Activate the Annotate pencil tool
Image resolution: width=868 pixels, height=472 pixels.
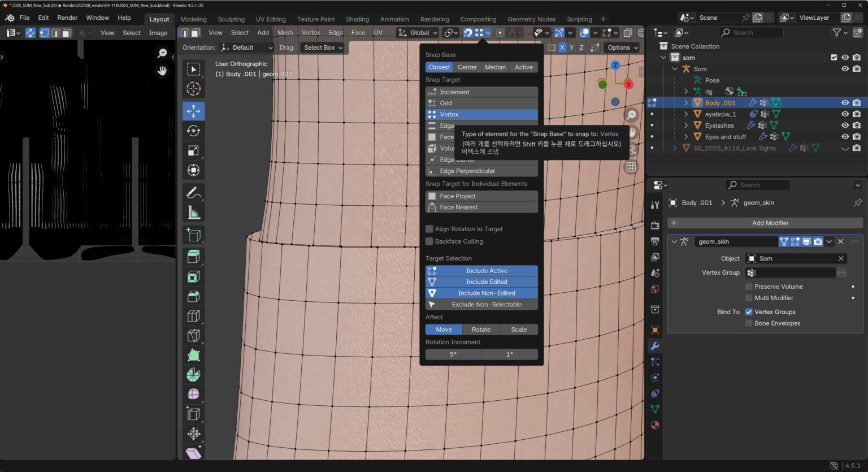coord(193,193)
